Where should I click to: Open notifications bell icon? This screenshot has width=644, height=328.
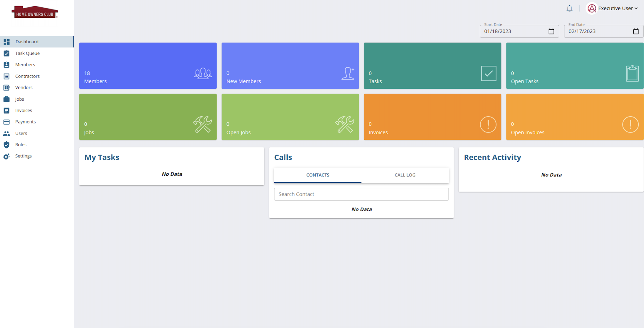569,8
